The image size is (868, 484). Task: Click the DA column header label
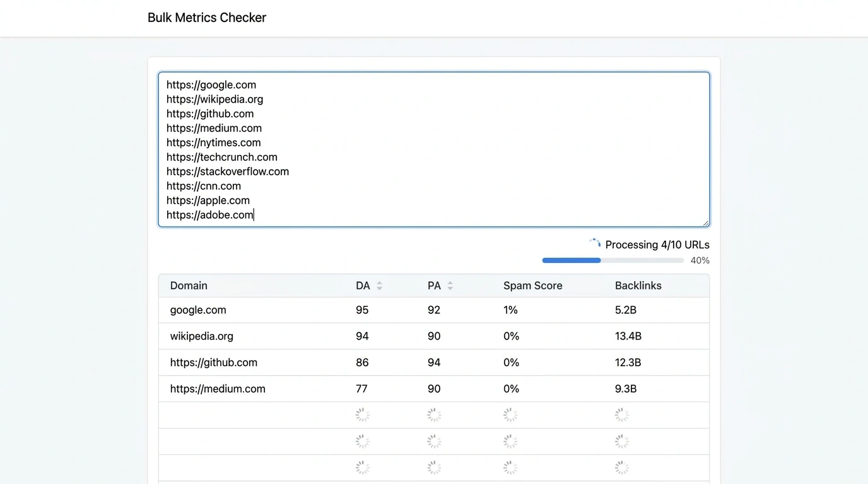[363, 285]
